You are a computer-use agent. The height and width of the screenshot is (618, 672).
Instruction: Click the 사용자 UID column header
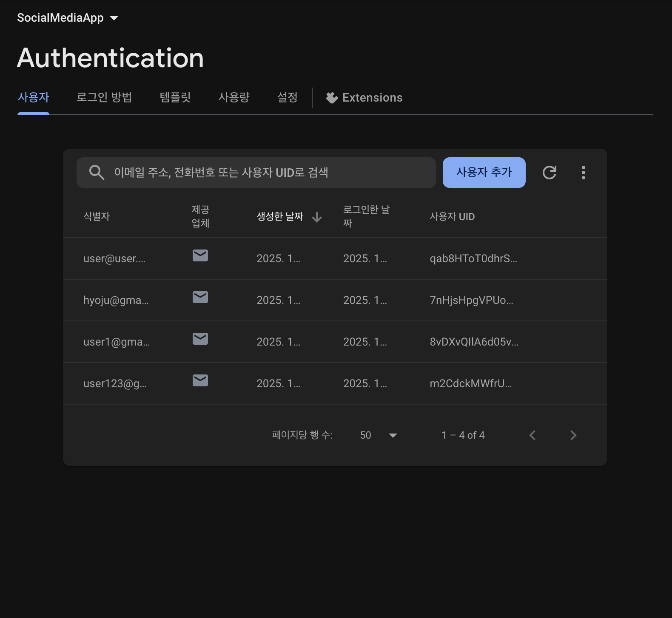452,217
